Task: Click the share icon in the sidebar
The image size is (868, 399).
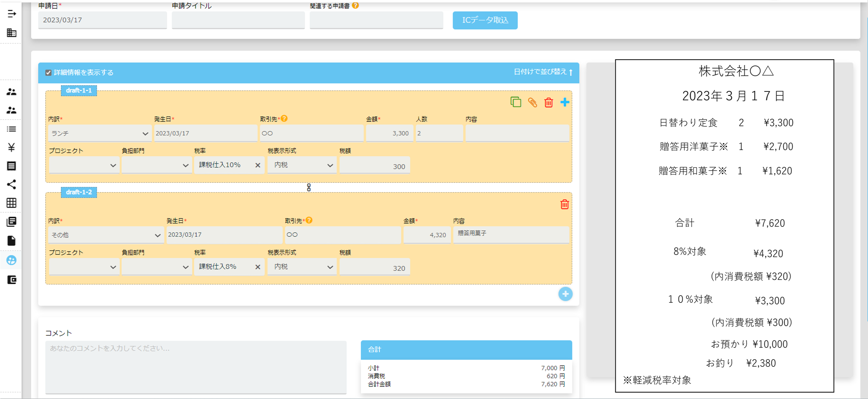Action: [x=11, y=184]
